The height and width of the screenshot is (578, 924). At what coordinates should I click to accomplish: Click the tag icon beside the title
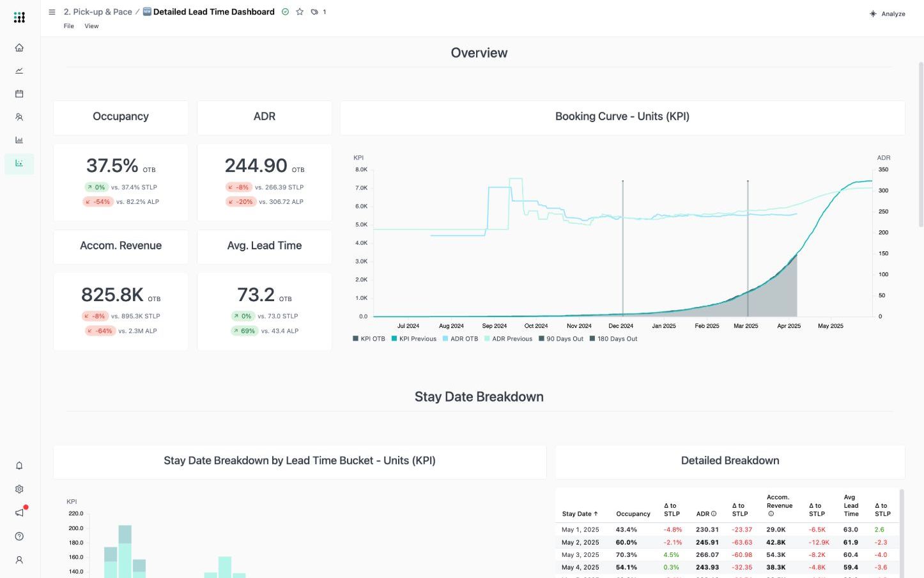pyautogui.click(x=314, y=12)
